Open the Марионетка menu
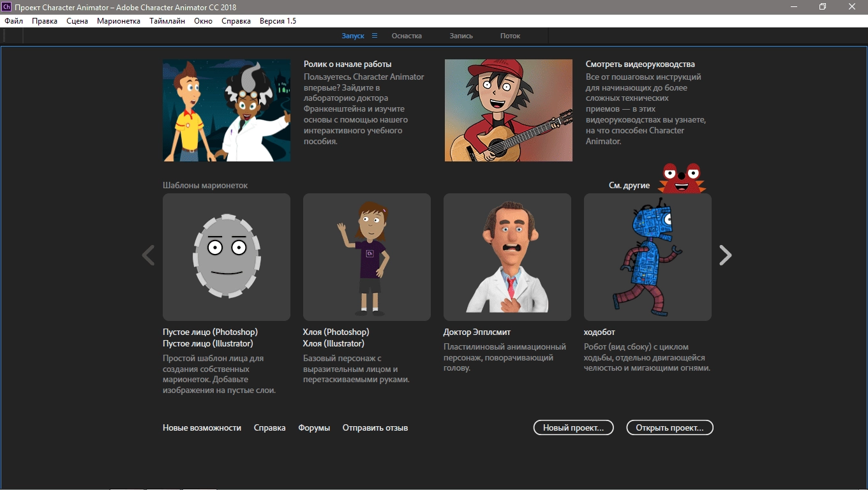868x490 pixels. (119, 21)
